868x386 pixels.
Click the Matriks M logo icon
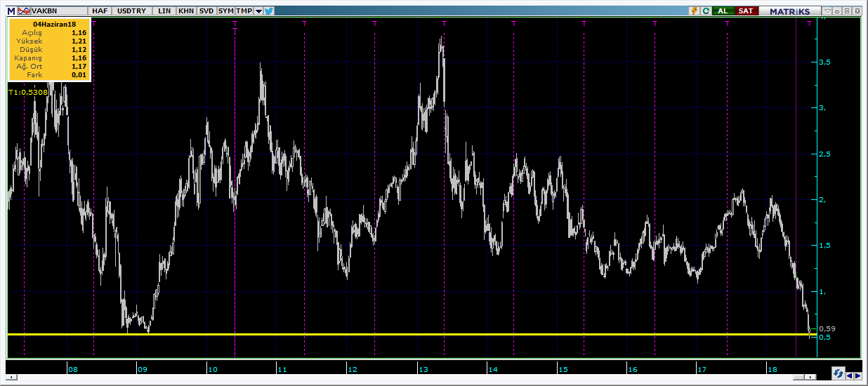(11, 11)
